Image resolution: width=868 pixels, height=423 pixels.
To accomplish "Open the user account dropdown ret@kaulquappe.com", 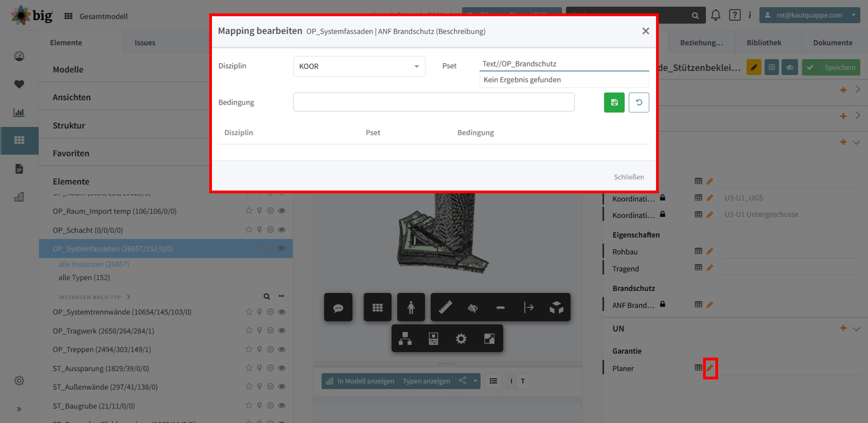I will [x=809, y=15].
